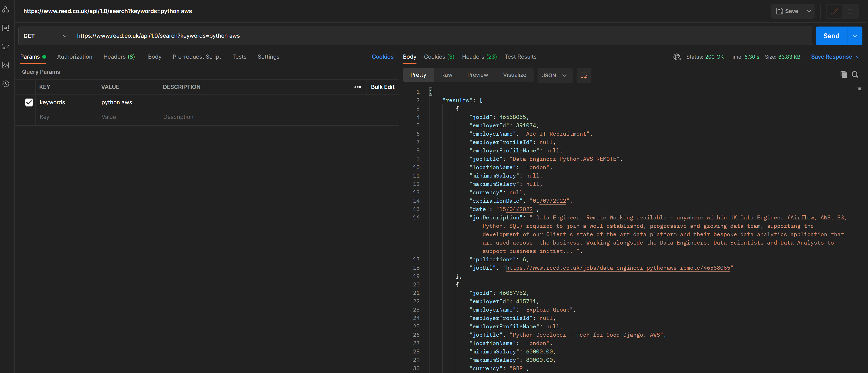Click the "Arc IT Recruitment" employerName value

coord(556,134)
